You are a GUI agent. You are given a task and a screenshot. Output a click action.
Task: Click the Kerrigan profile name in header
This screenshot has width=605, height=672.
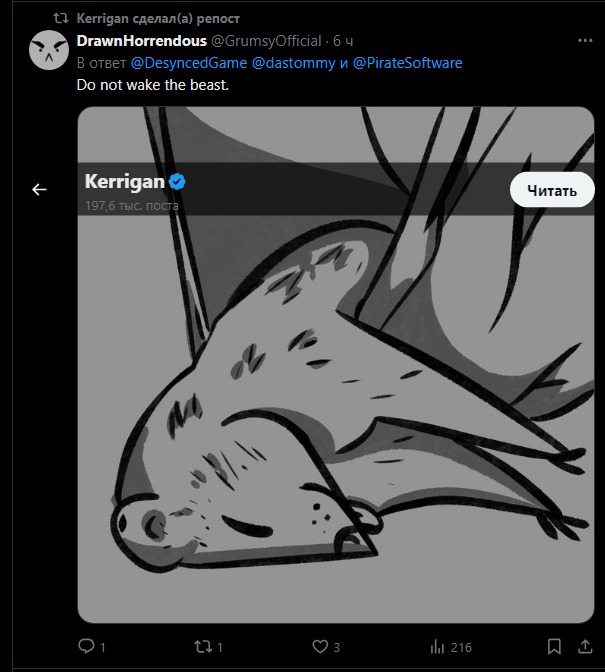124,182
